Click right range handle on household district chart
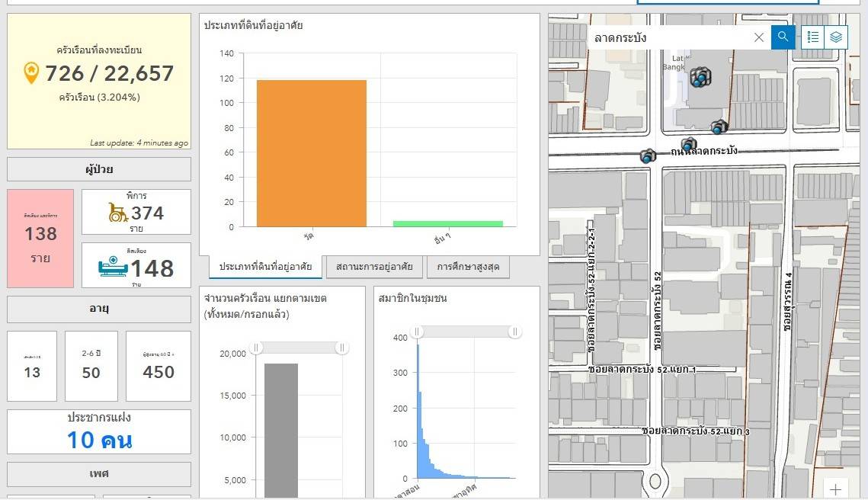868x500 pixels. pyautogui.click(x=342, y=348)
